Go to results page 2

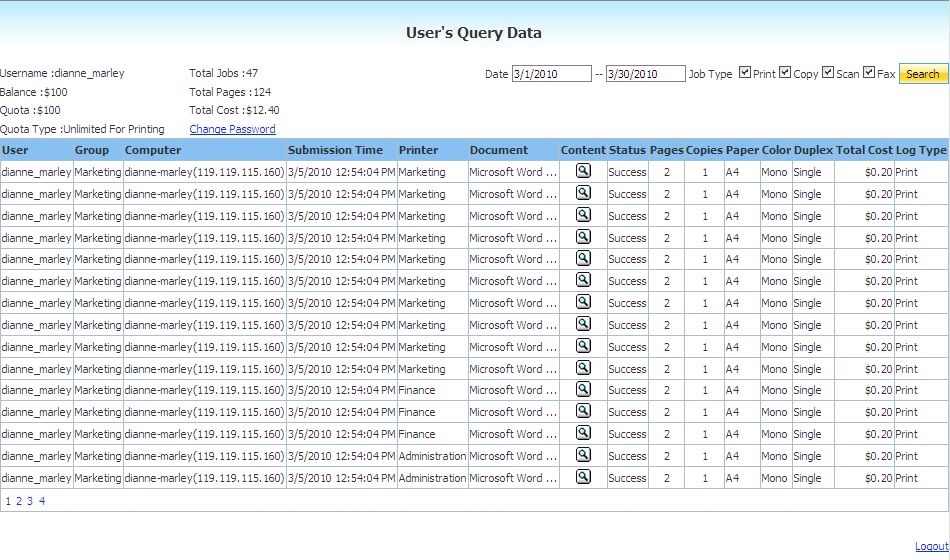click(19, 501)
